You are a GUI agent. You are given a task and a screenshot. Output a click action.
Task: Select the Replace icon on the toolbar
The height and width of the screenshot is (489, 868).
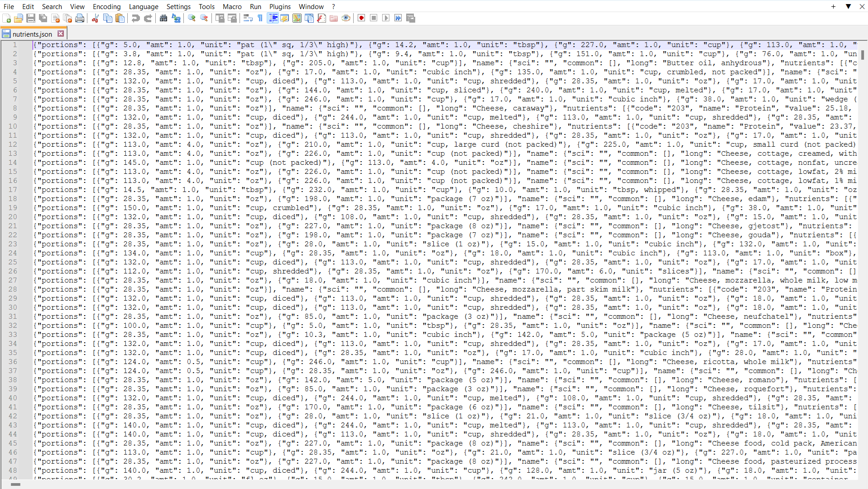click(176, 18)
